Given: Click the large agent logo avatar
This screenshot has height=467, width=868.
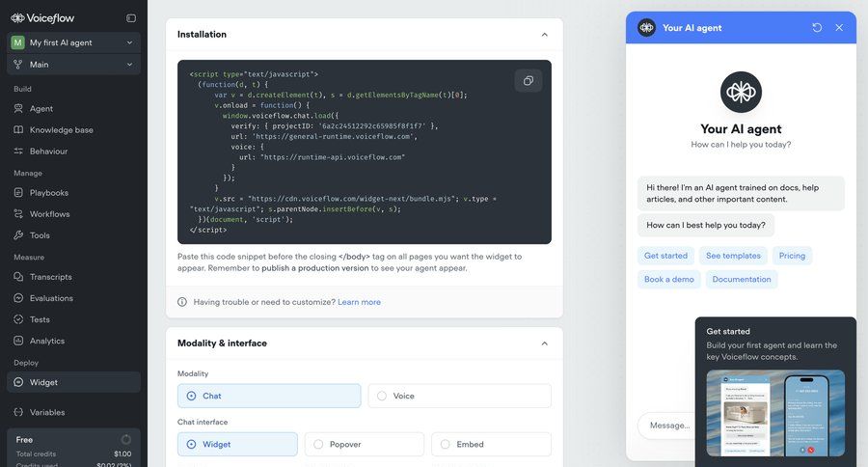Looking at the screenshot, I should [x=741, y=92].
